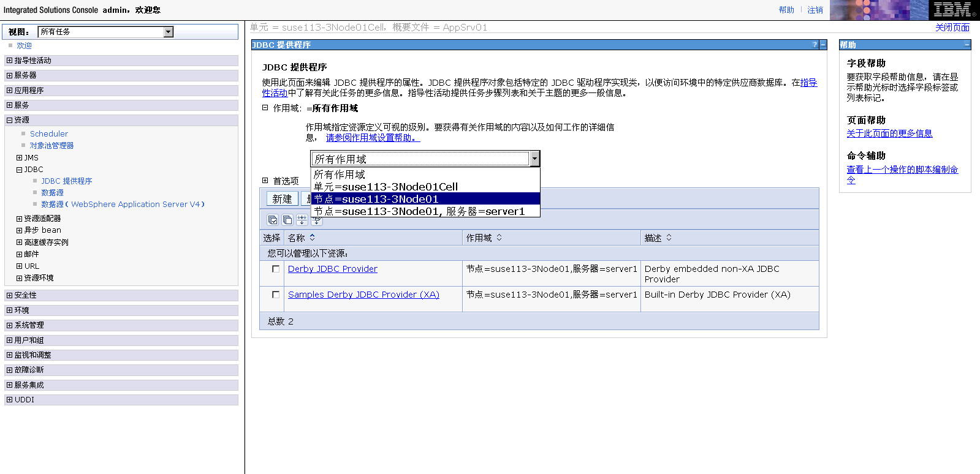Collapse the 作用域 section toggle
This screenshot has height=474, width=980.
pyautogui.click(x=265, y=108)
